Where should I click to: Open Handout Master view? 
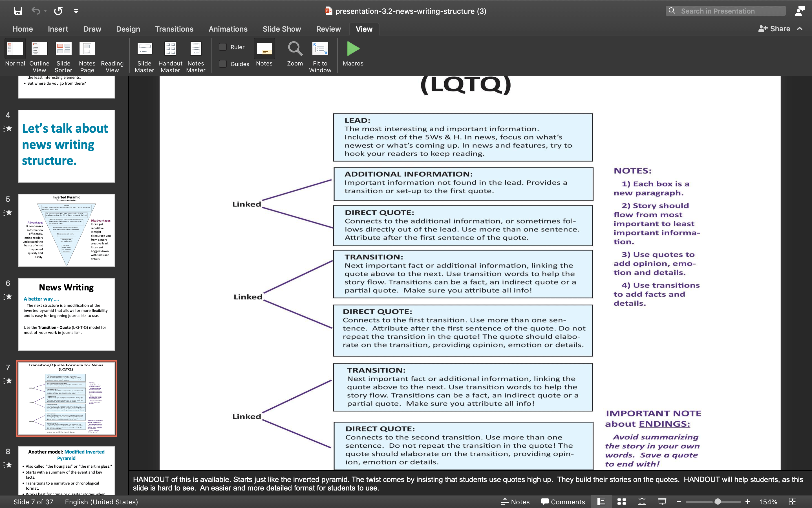(170, 56)
